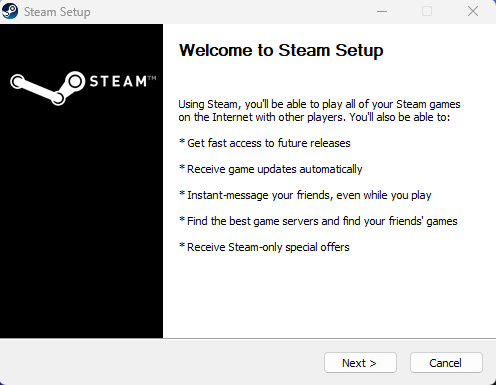Select the 'Welcome to Steam Setup' heading
Image resolution: width=496 pixels, height=385 pixels.
point(281,51)
